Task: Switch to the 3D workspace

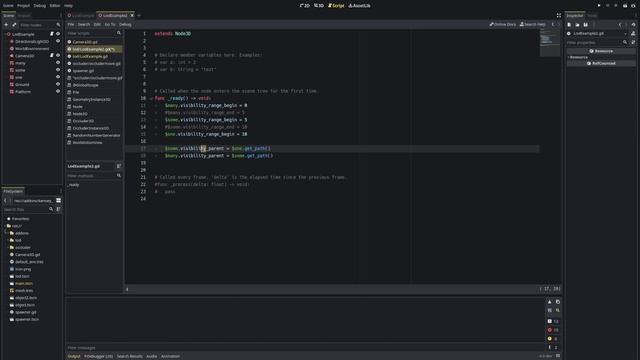Action: [319, 6]
